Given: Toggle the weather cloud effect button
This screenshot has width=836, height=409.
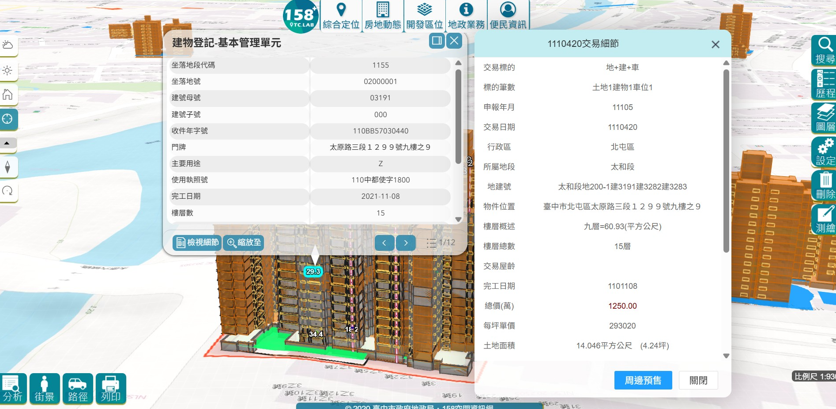Looking at the screenshot, I should coord(8,46).
